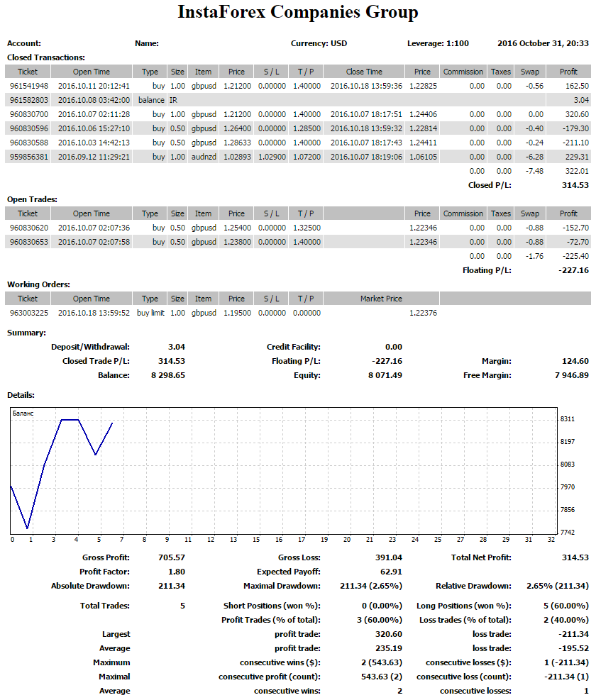Select ticket number 960830596
Image resolution: width=596 pixels, height=700 pixels.
[28, 128]
